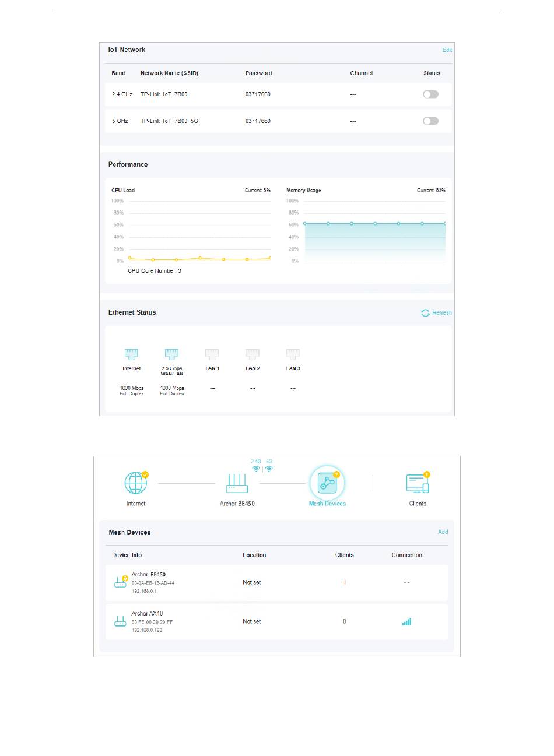This screenshot has width=554, height=756.
Task: Click the IP address 192.168.0.1
Action: point(144,591)
